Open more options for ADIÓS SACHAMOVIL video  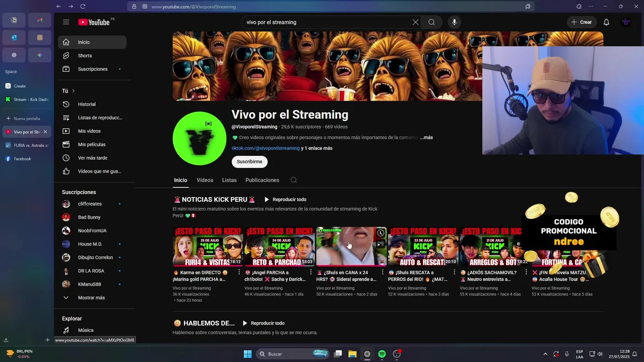pyautogui.click(x=526, y=273)
